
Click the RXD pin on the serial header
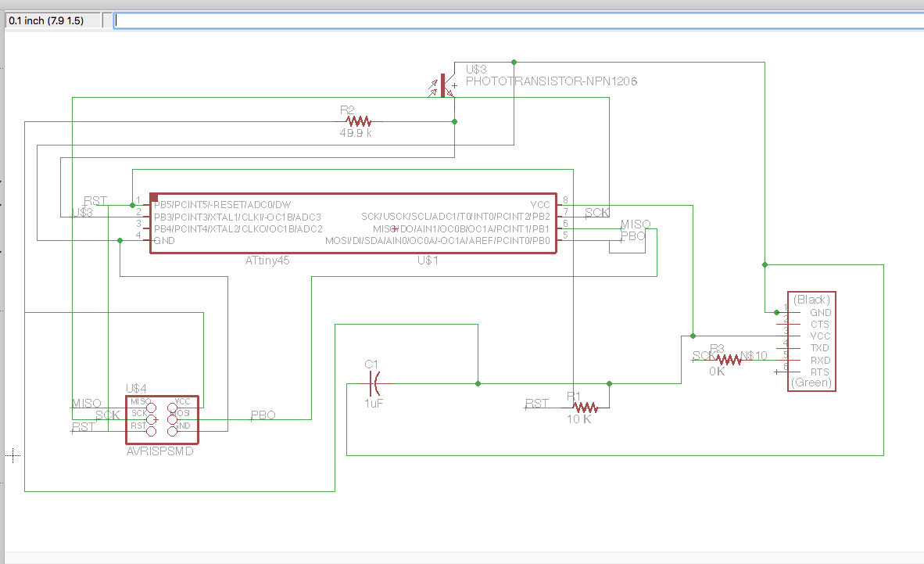820,360
